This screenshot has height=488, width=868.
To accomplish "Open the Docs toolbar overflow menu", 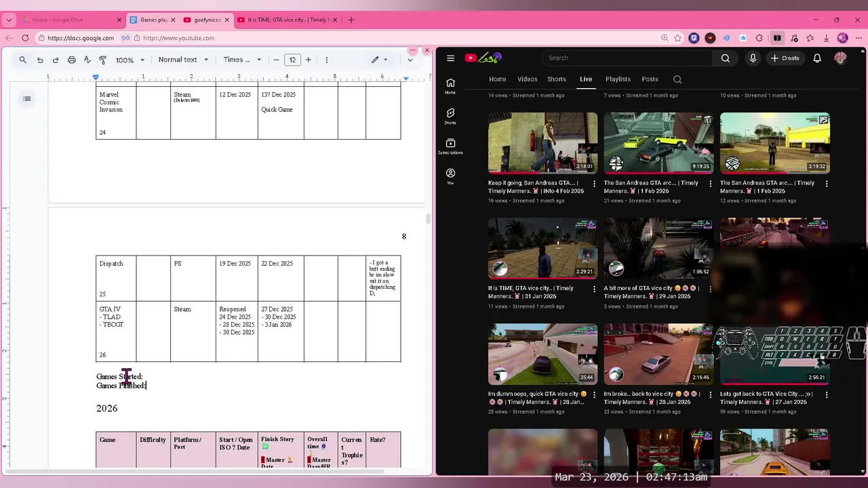I will click(x=326, y=60).
